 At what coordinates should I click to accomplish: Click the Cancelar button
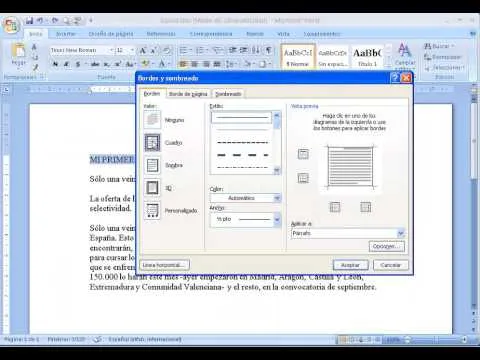point(390,265)
